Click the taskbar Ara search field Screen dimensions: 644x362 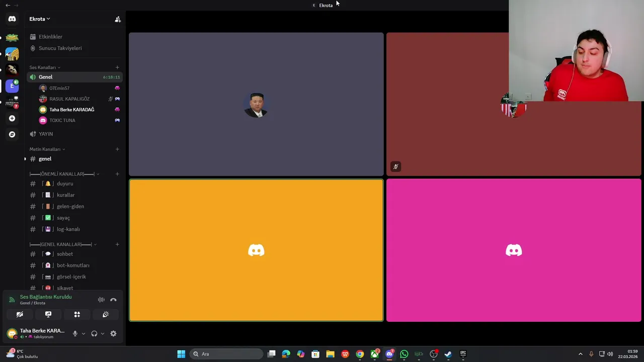coord(226,354)
